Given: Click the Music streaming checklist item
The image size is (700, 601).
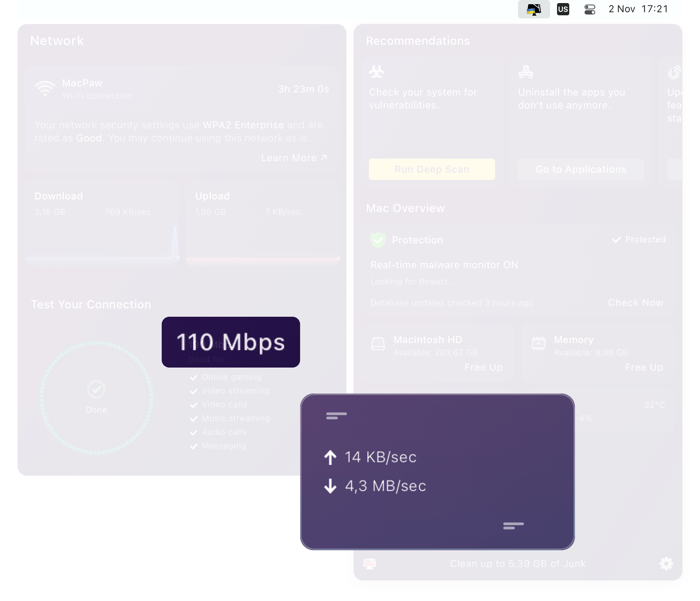Looking at the screenshot, I should click(x=230, y=418).
